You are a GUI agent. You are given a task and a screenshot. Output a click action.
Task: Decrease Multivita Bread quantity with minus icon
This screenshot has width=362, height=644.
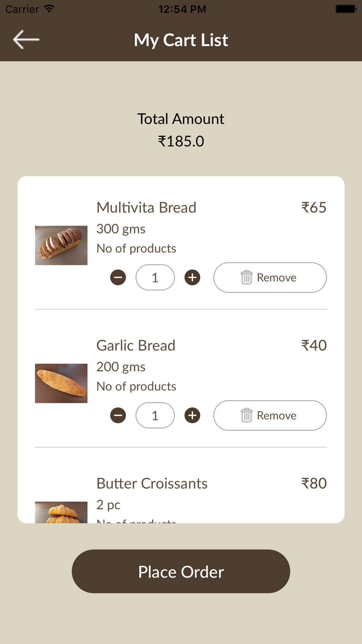point(118,277)
